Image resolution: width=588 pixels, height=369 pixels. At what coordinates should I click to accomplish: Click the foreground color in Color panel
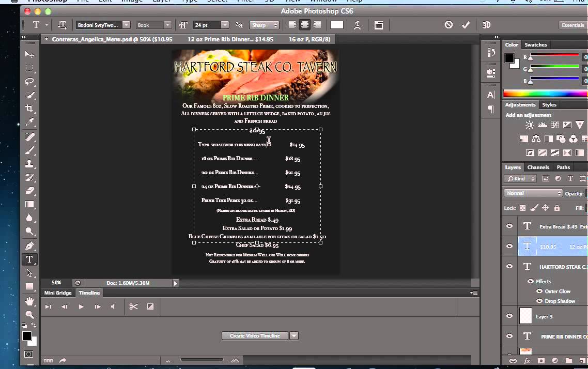(x=509, y=58)
